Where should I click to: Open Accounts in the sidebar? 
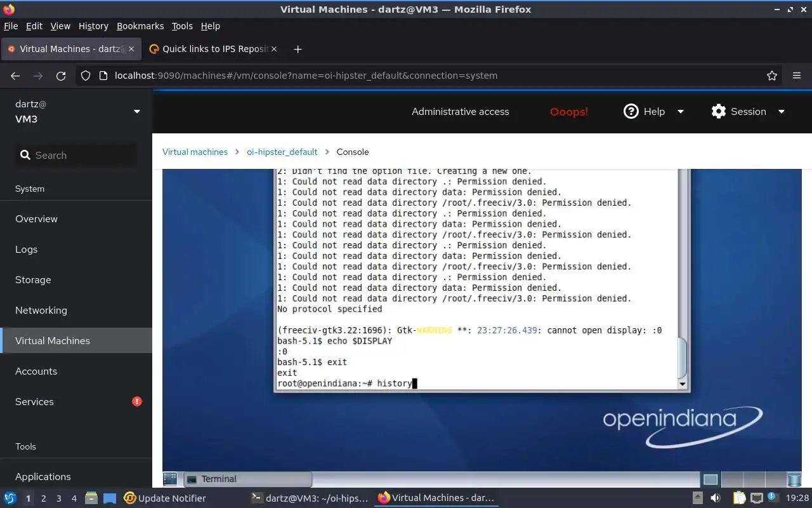76,371
